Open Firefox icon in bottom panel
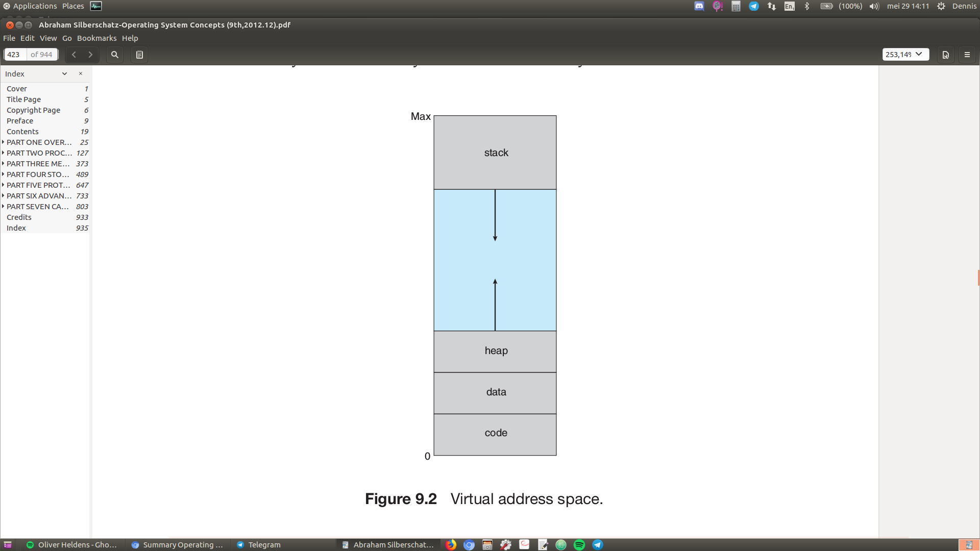 [451, 545]
